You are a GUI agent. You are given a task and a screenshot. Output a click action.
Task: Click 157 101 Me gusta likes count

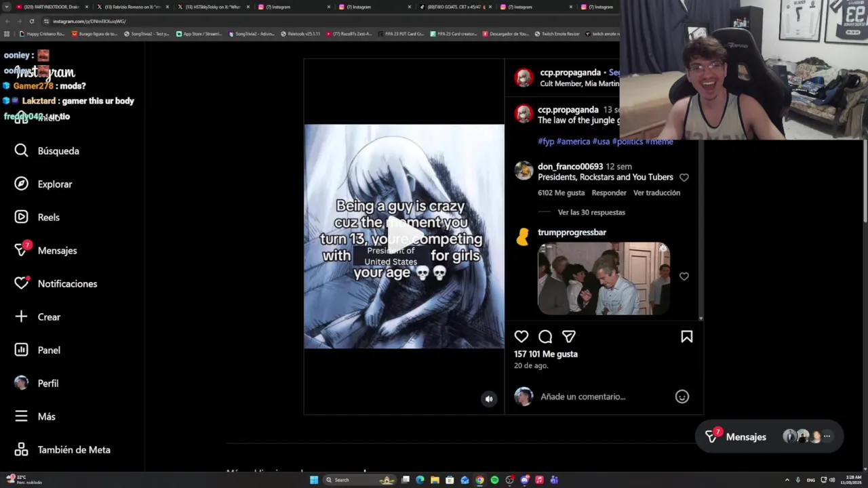click(546, 354)
